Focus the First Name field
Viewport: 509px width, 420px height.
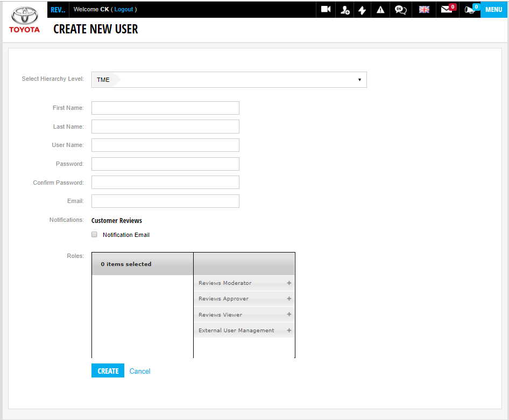point(165,108)
